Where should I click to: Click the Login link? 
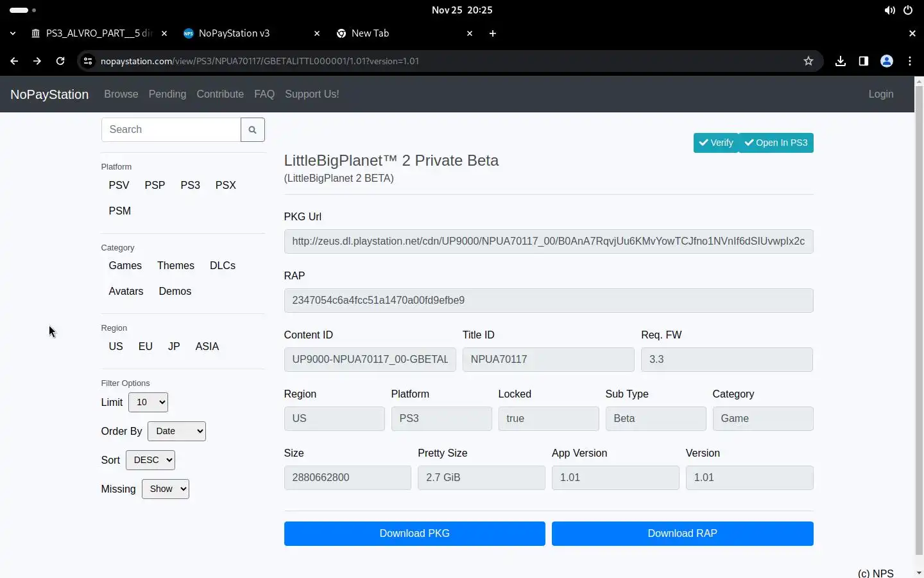[x=881, y=94]
